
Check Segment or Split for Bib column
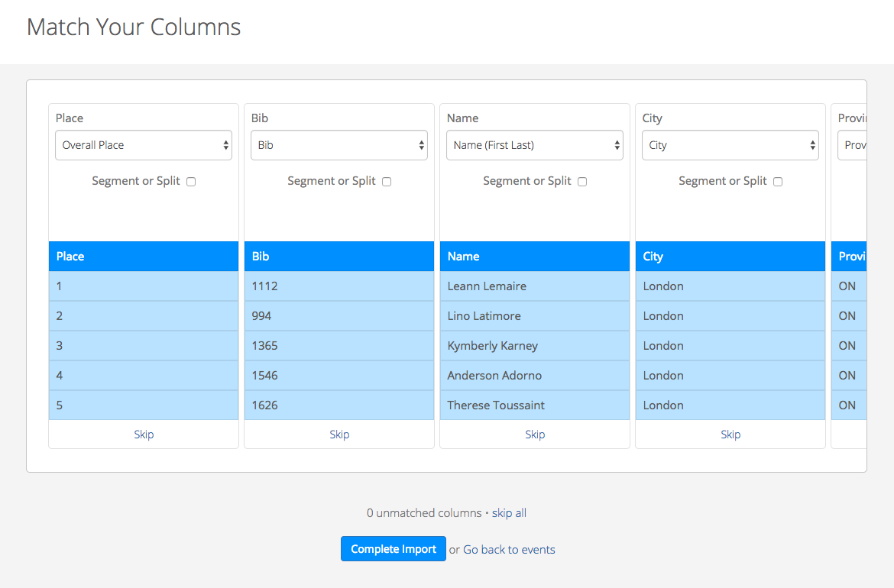(387, 182)
